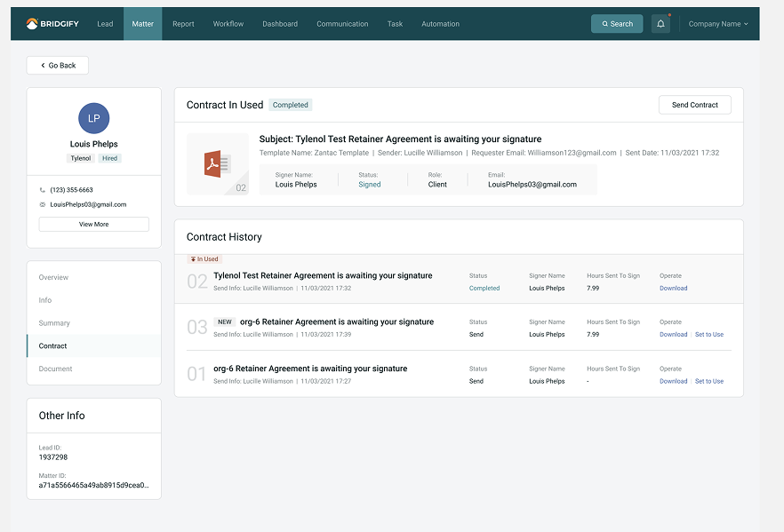Select Contract in the sidebar
This screenshot has width=784, height=532.
(x=94, y=345)
